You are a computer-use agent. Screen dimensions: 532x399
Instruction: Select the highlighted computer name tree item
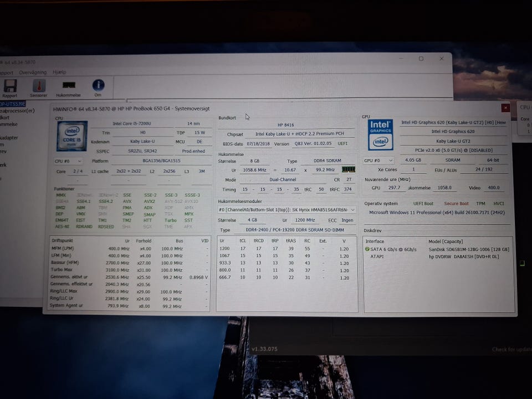click(x=13, y=104)
